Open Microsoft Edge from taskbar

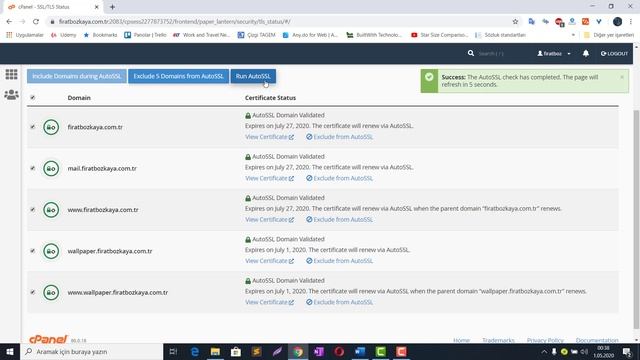[195, 351]
